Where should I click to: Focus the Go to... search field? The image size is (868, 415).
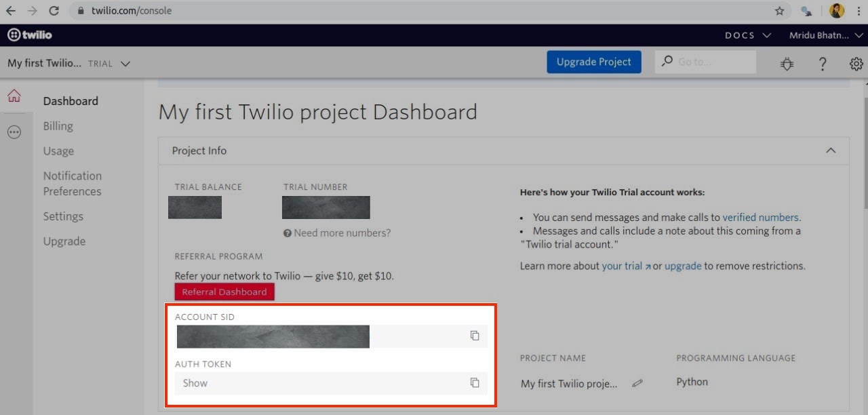(x=705, y=62)
